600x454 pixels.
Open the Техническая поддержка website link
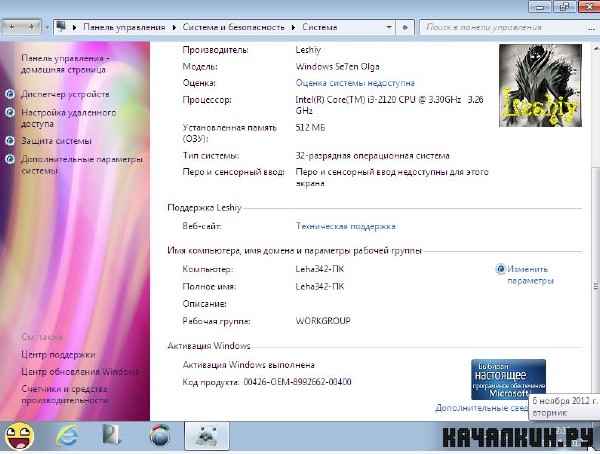coord(346,226)
